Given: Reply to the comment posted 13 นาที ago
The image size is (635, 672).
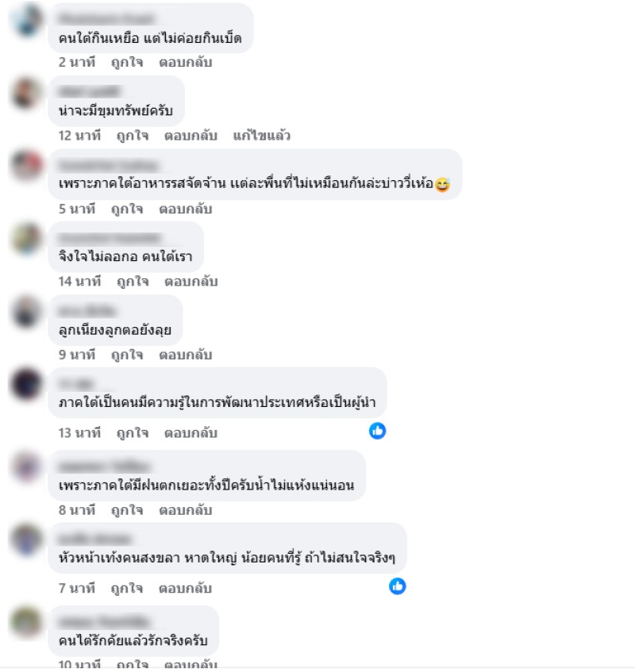Looking at the screenshot, I should click(190, 433).
